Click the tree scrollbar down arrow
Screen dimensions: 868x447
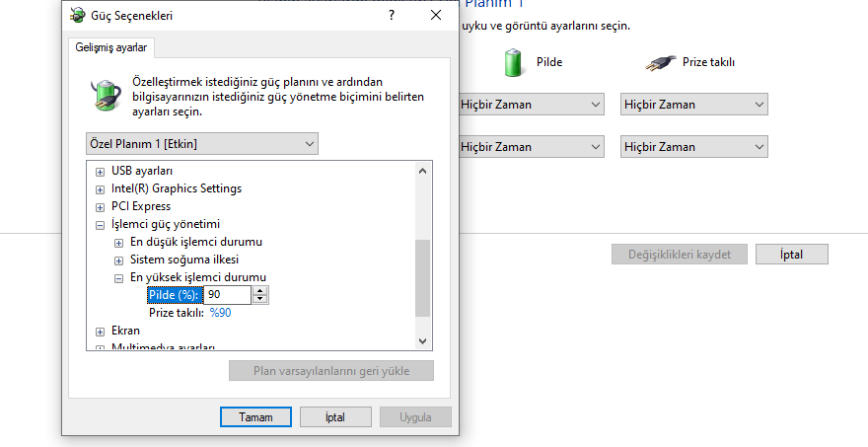click(422, 341)
